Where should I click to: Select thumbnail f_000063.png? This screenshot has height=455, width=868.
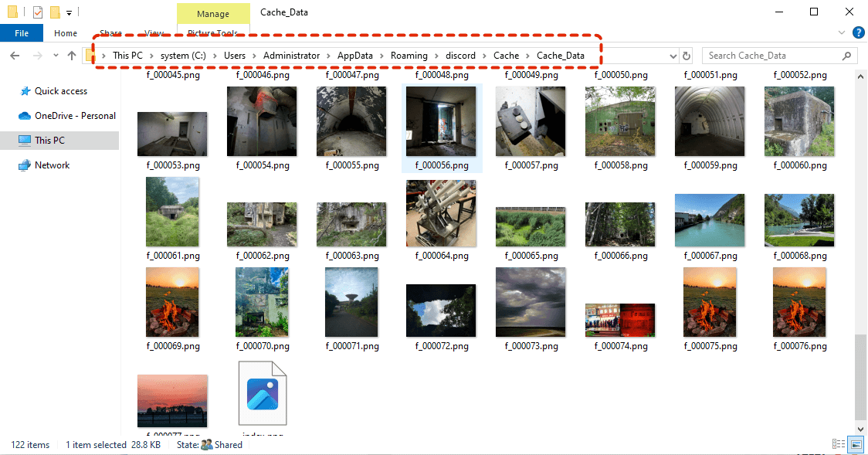pyautogui.click(x=351, y=224)
